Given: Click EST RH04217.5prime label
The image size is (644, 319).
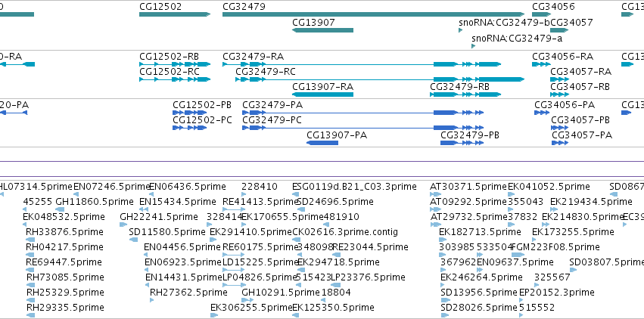Looking at the screenshot, I should 64,247.
